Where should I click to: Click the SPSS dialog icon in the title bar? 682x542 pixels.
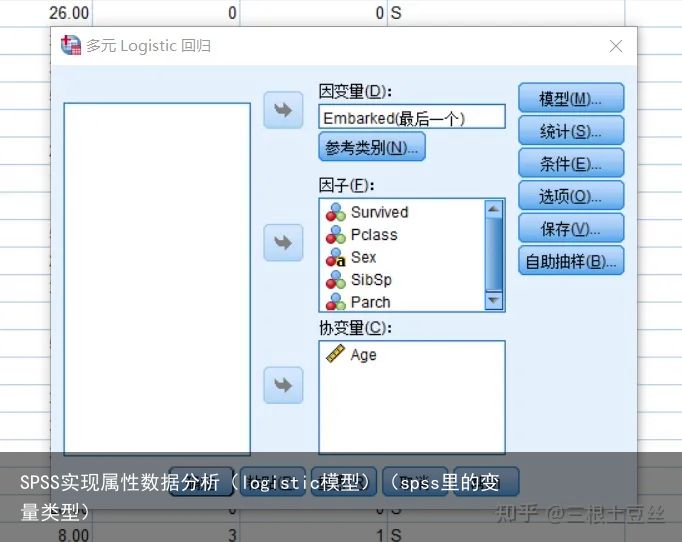pos(71,45)
